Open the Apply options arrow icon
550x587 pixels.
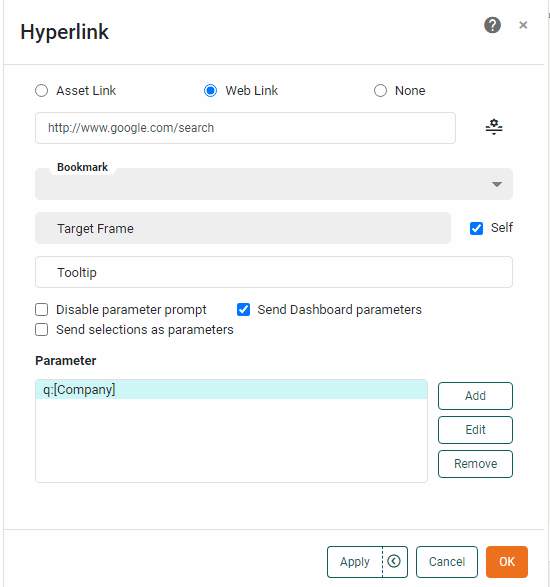click(394, 561)
